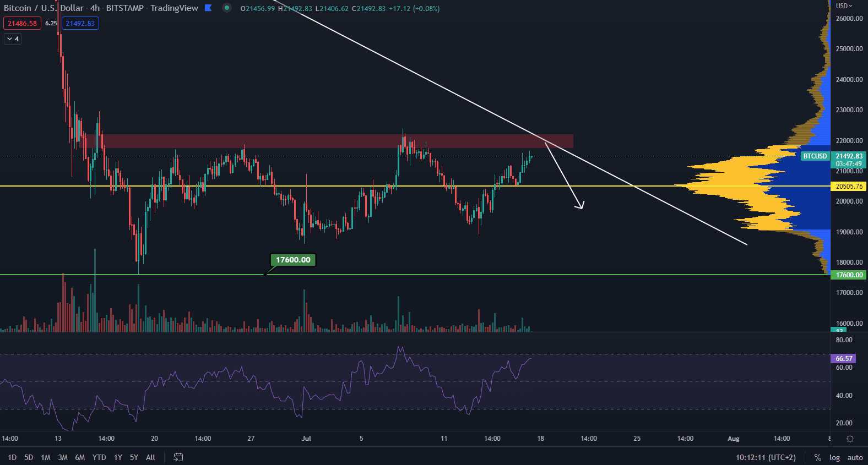Open the USD currency dropdown

(844, 6)
